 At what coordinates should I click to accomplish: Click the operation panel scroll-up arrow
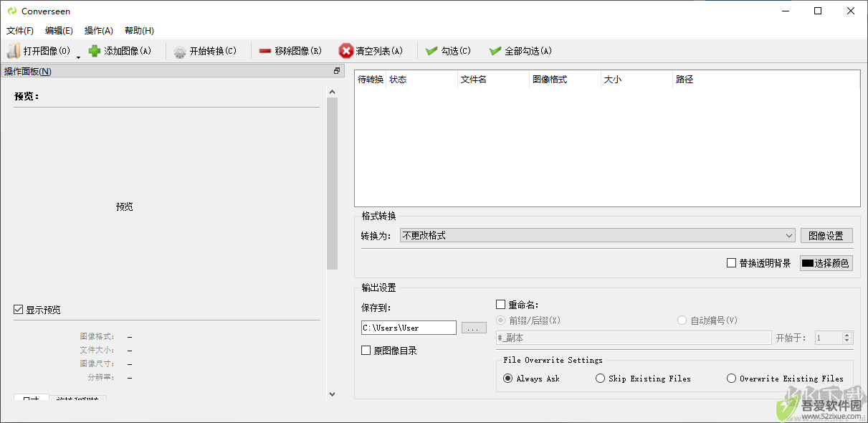pos(332,92)
